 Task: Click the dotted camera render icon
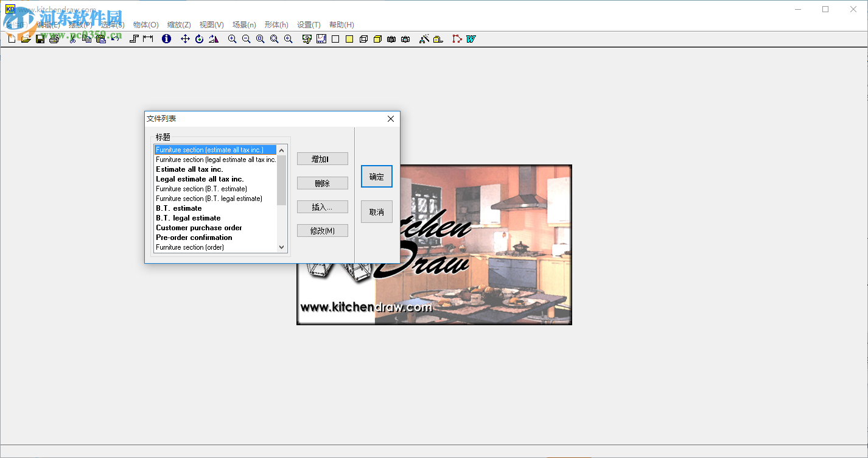[x=391, y=39]
